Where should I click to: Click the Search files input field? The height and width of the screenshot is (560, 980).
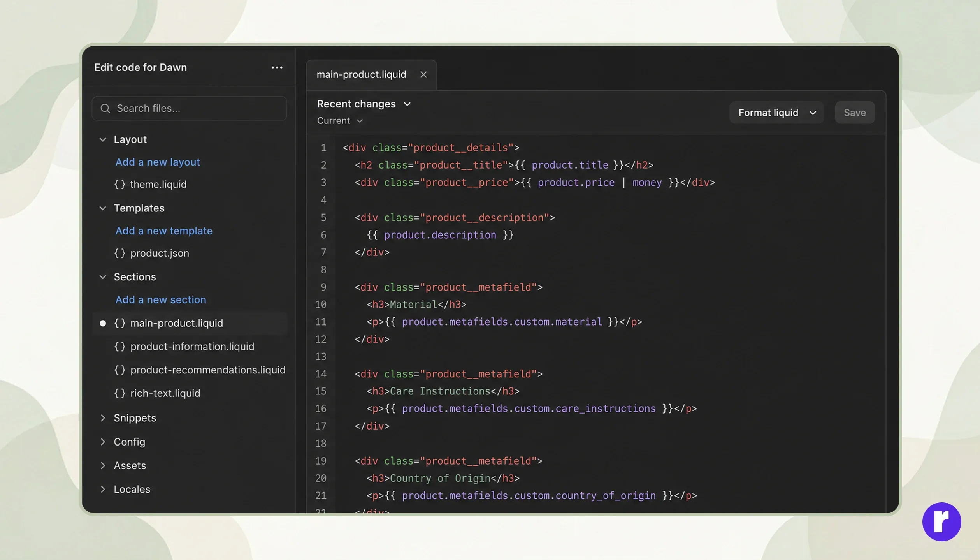[x=189, y=108]
